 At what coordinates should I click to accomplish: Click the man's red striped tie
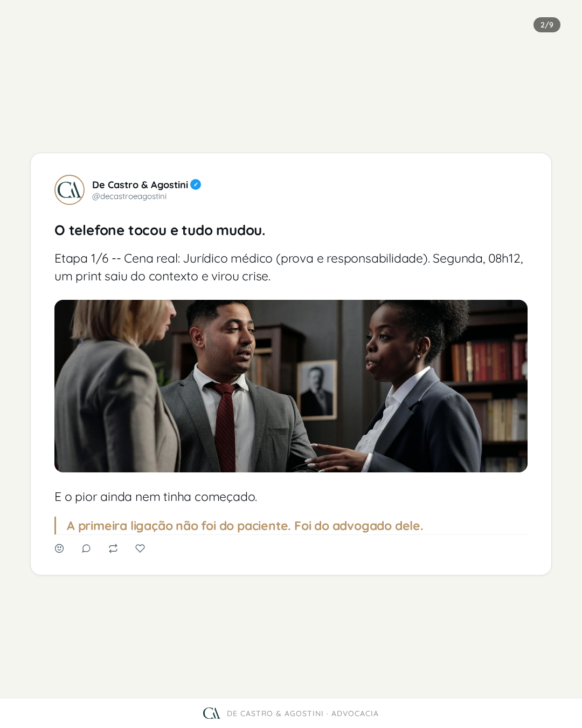click(224, 426)
